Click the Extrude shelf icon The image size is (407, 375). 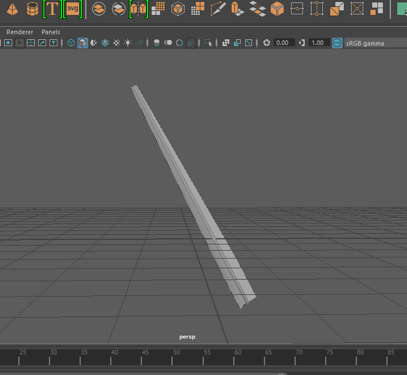point(237,9)
